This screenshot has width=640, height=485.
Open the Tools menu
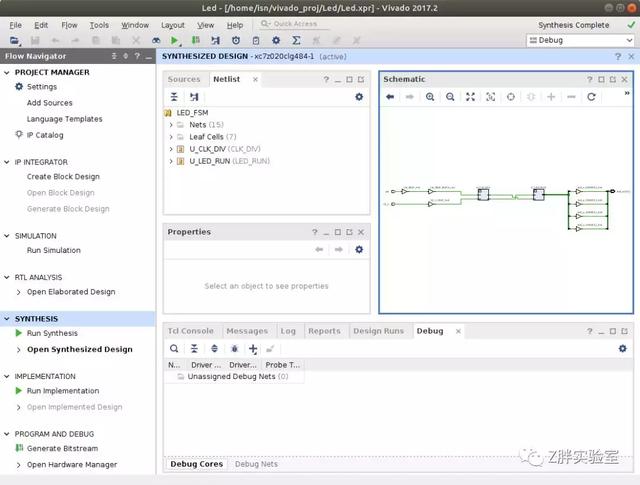pyautogui.click(x=99, y=25)
